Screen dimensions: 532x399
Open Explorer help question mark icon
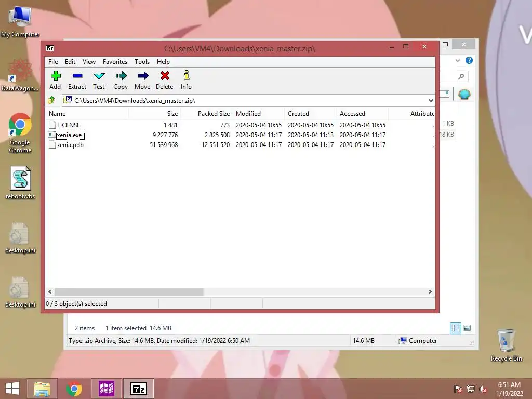coord(469,60)
